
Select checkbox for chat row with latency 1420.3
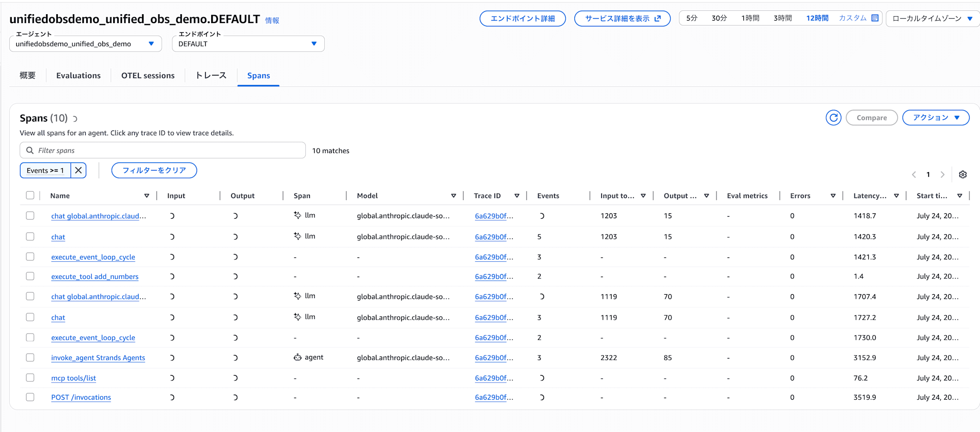(x=30, y=236)
